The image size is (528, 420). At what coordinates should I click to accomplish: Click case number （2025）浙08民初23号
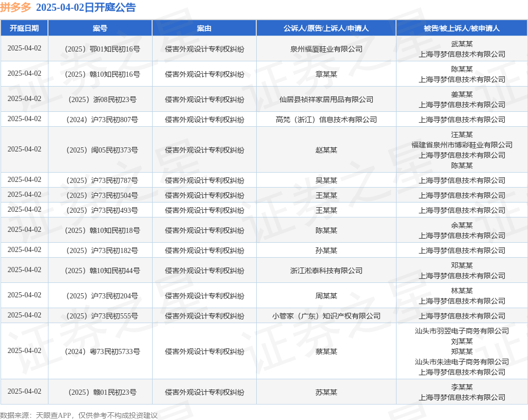coord(103,99)
